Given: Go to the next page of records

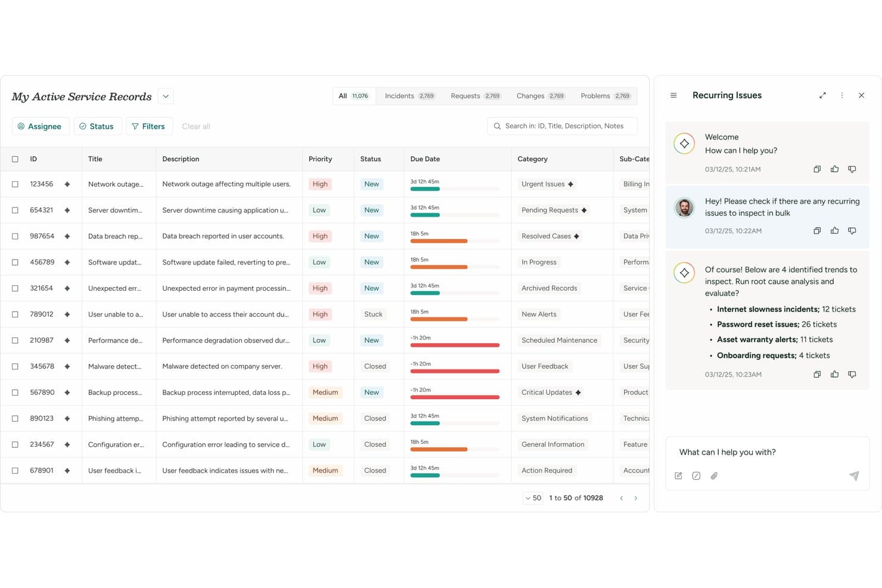Looking at the screenshot, I should [636, 498].
